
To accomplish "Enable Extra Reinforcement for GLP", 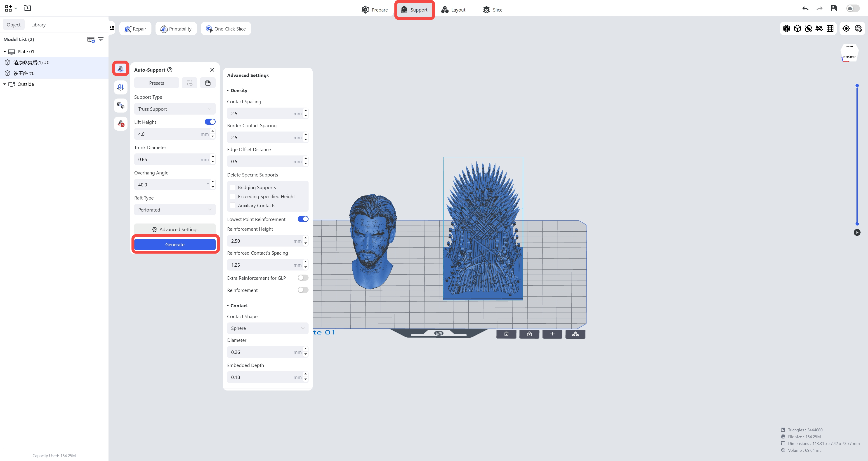I will [x=303, y=278].
